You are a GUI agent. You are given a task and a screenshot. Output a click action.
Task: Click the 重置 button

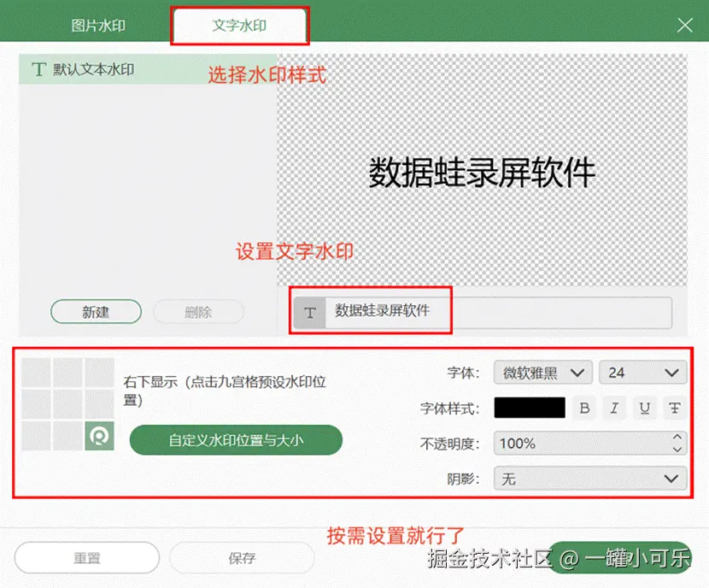[87, 558]
